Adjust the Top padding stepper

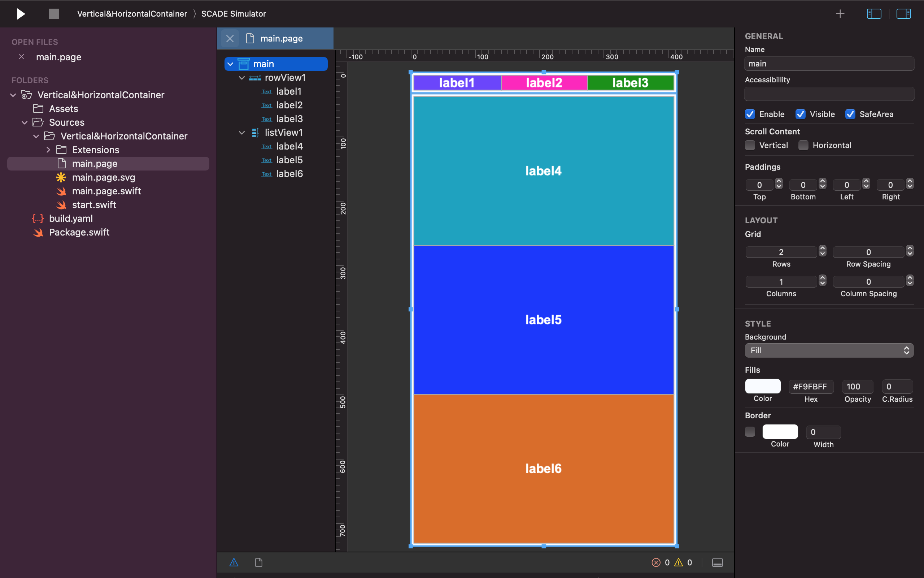(x=779, y=184)
